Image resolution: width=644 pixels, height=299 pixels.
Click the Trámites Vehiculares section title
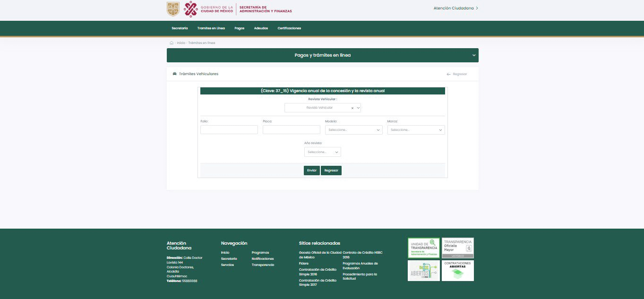[x=198, y=74]
